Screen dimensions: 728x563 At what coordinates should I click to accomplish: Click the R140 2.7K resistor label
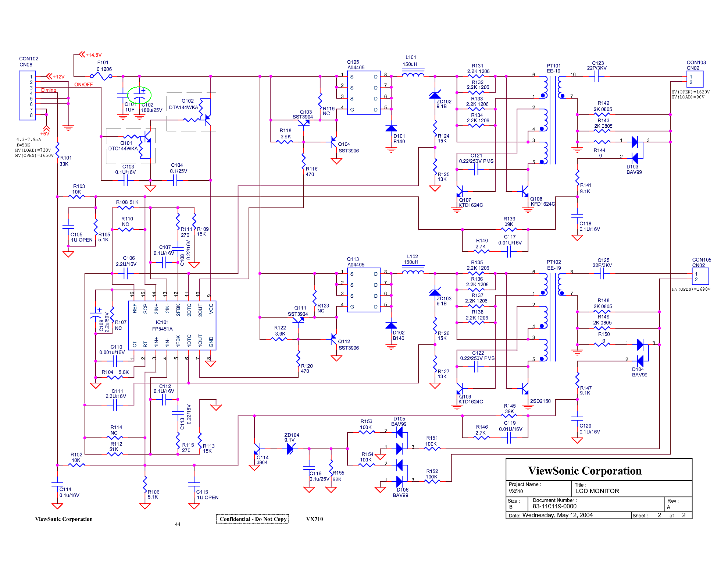pyautogui.click(x=481, y=244)
